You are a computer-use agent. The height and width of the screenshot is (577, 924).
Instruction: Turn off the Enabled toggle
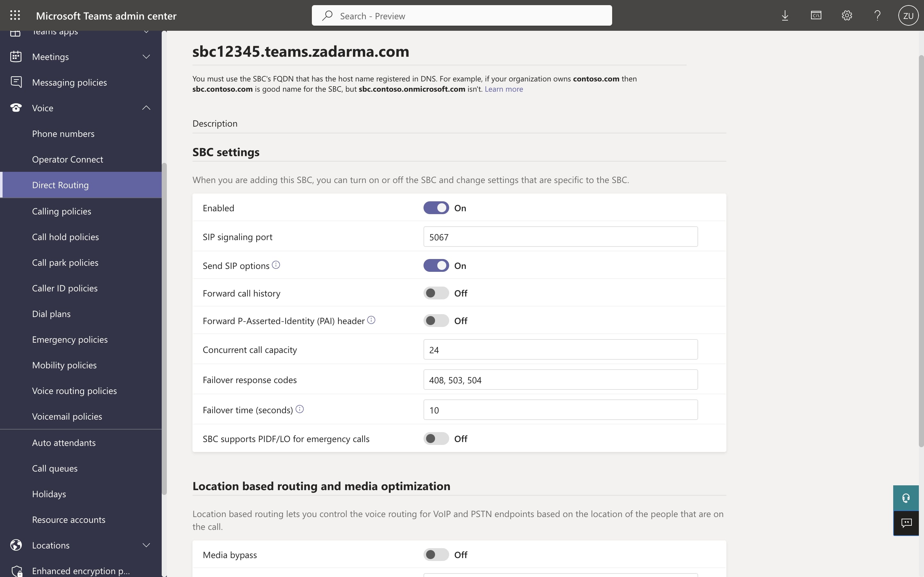[436, 208]
